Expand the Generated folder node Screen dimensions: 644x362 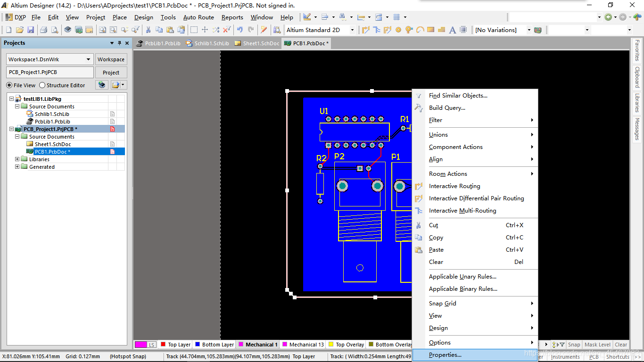17,167
